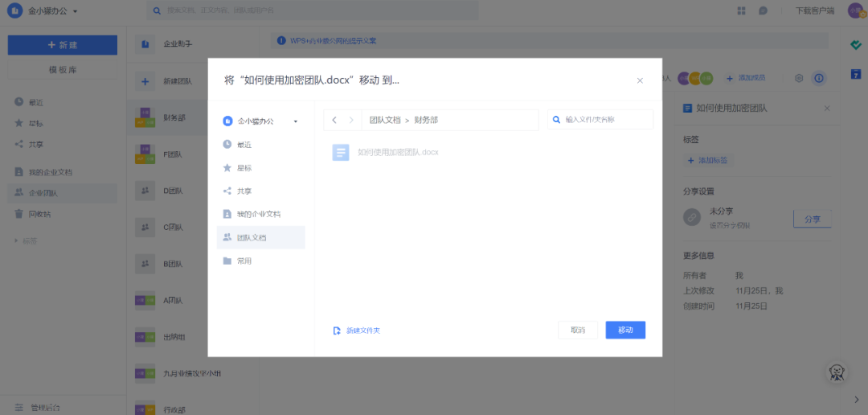The height and width of the screenshot is (415, 868).
Task: Open 共享 in the main left sidebar
Action: pos(63,144)
